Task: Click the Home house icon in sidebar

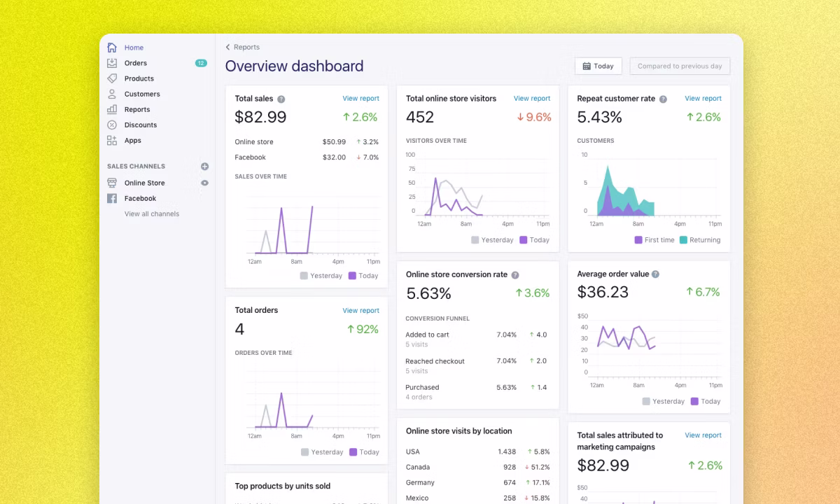Action: tap(112, 48)
